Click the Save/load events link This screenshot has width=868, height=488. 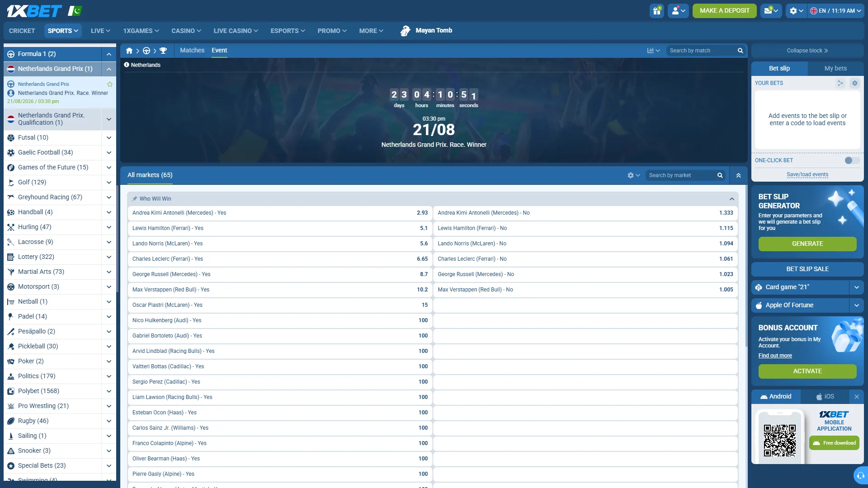pyautogui.click(x=807, y=175)
